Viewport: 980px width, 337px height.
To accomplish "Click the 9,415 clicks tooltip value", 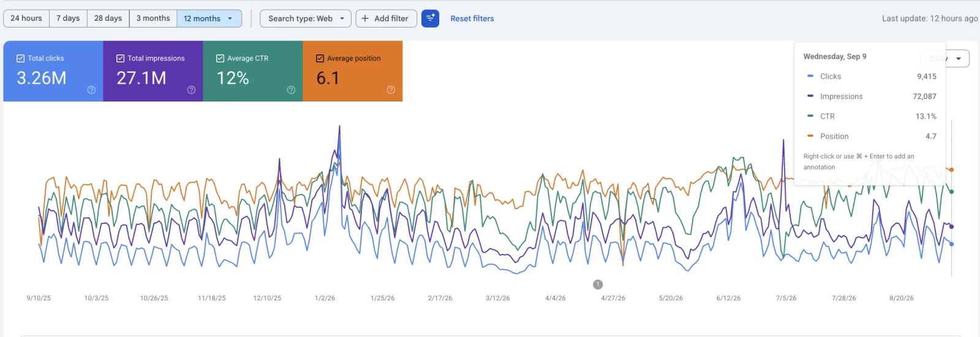I will pos(927,76).
